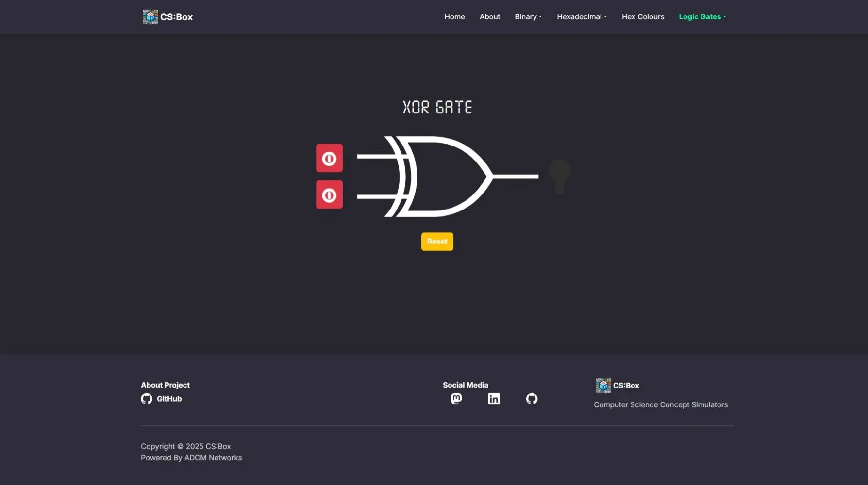Toggle the bottom input switch of the XOR gate

pos(329,194)
